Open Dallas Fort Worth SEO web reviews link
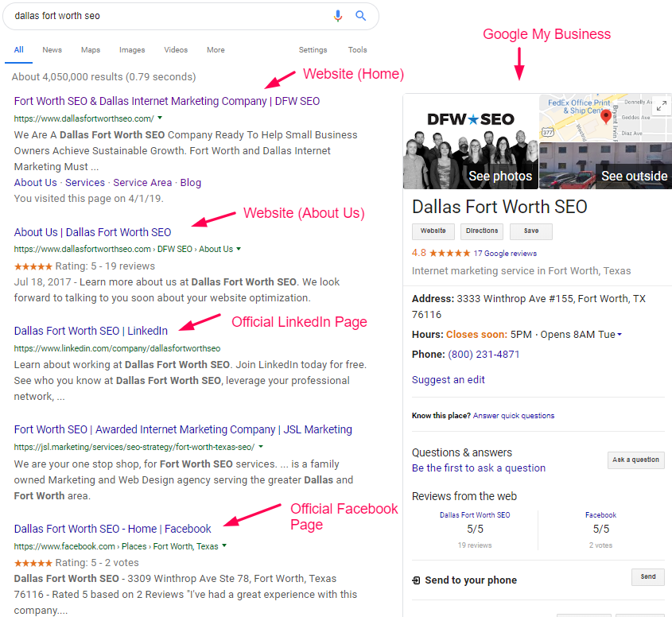672x617 pixels. pyautogui.click(x=475, y=515)
